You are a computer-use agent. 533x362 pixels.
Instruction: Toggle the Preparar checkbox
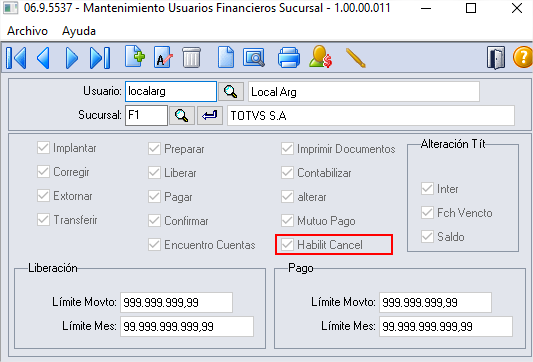click(x=154, y=149)
